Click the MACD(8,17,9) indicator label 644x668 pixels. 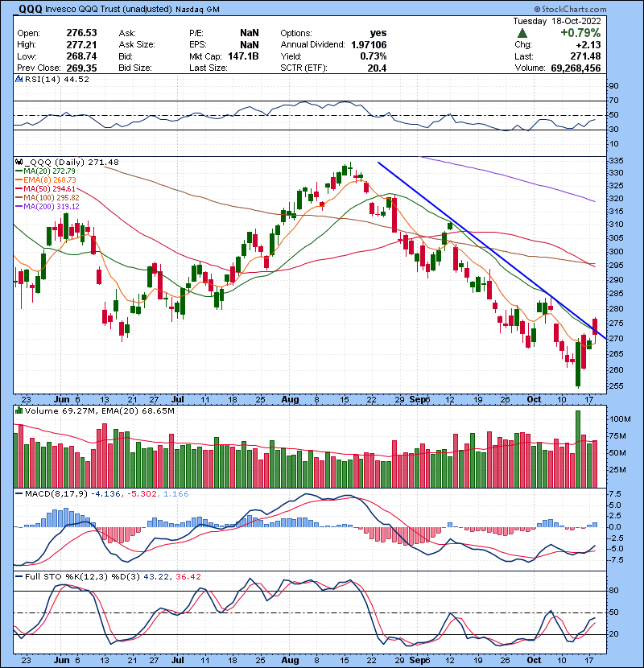point(56,494)
